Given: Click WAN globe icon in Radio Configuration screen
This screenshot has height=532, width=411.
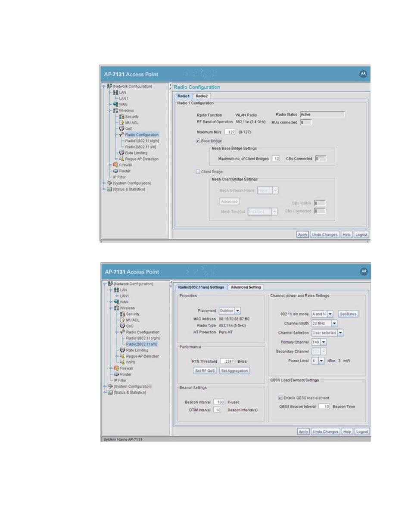Looking at the screenshot, I should point(115,104).
